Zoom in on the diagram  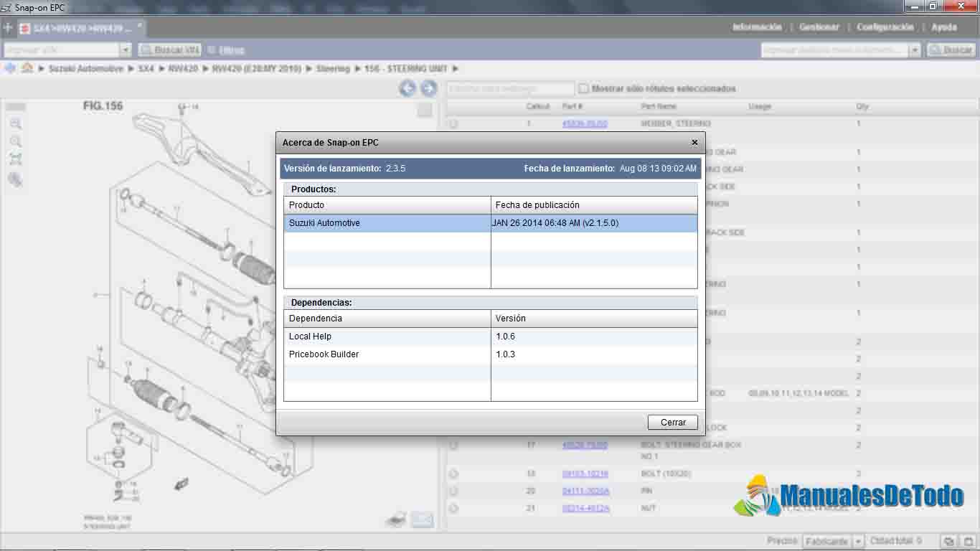(x=16, y=124)
